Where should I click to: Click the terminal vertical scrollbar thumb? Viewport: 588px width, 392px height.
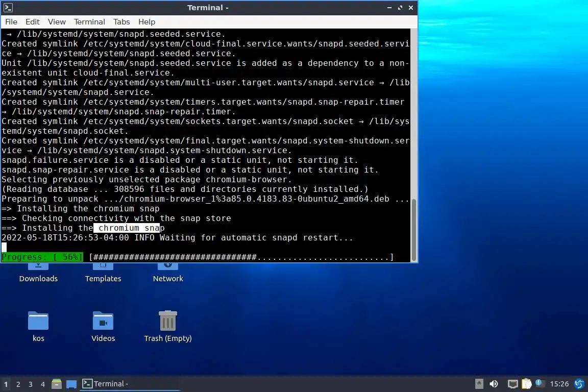[x=414, y=230]
